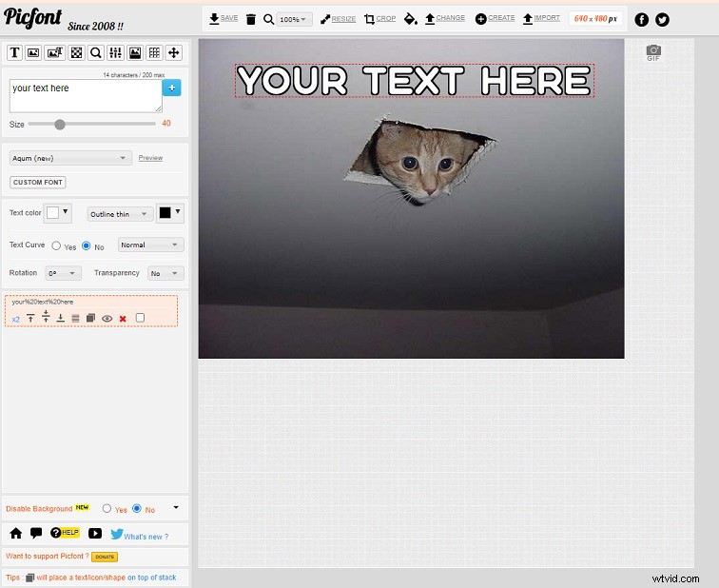This screenshot has width=719, height=588.
Task: Toggle the grid tool icon
Action: coord(154,52)
